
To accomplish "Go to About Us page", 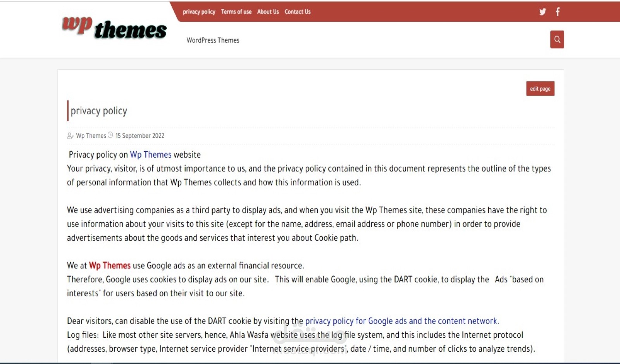I will [268, 12].
